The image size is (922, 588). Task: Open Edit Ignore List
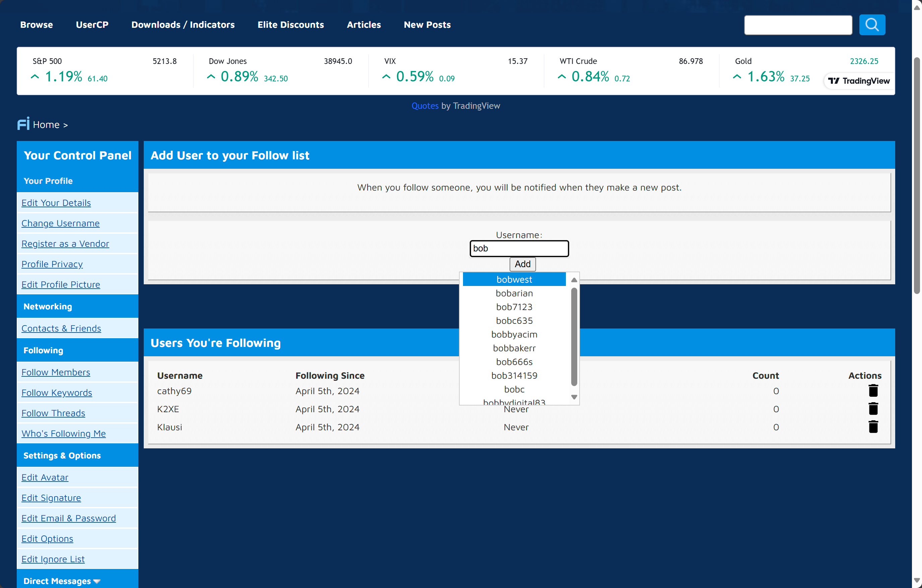(53, 559)
